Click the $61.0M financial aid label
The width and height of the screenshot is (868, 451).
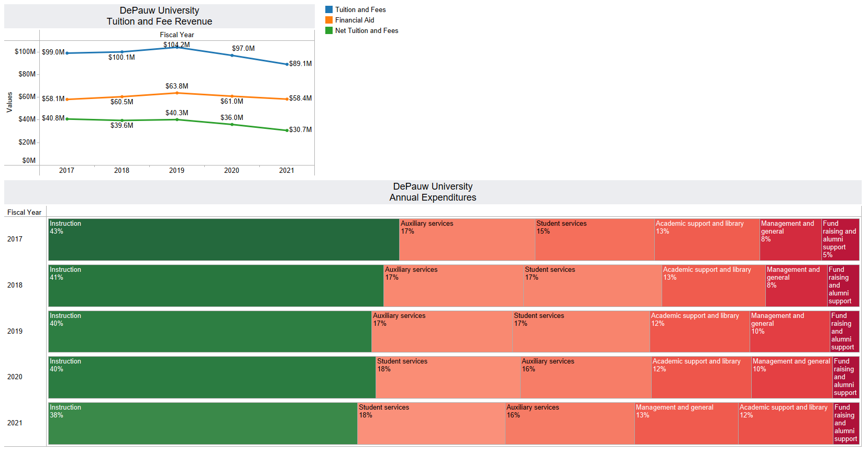(x=232, y=101)
